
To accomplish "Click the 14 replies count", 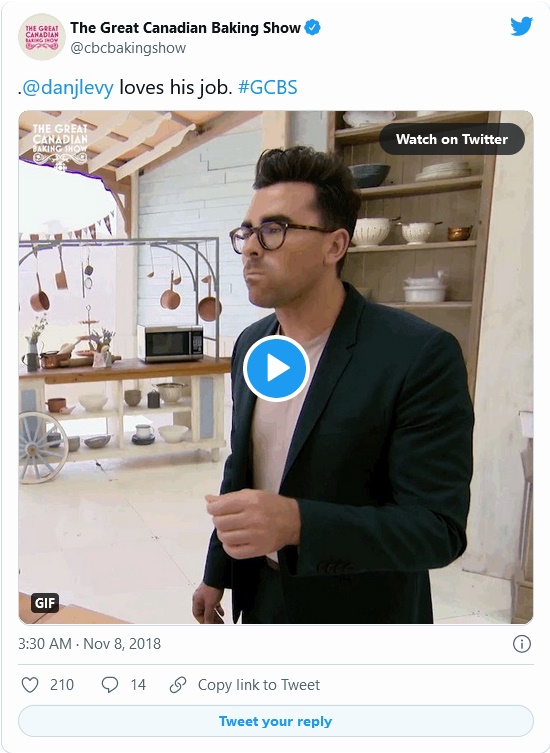I will pos(138,684).
